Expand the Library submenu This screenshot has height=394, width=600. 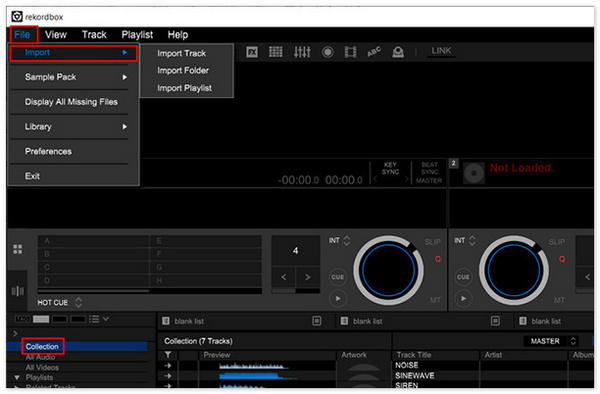coord(73,127)
